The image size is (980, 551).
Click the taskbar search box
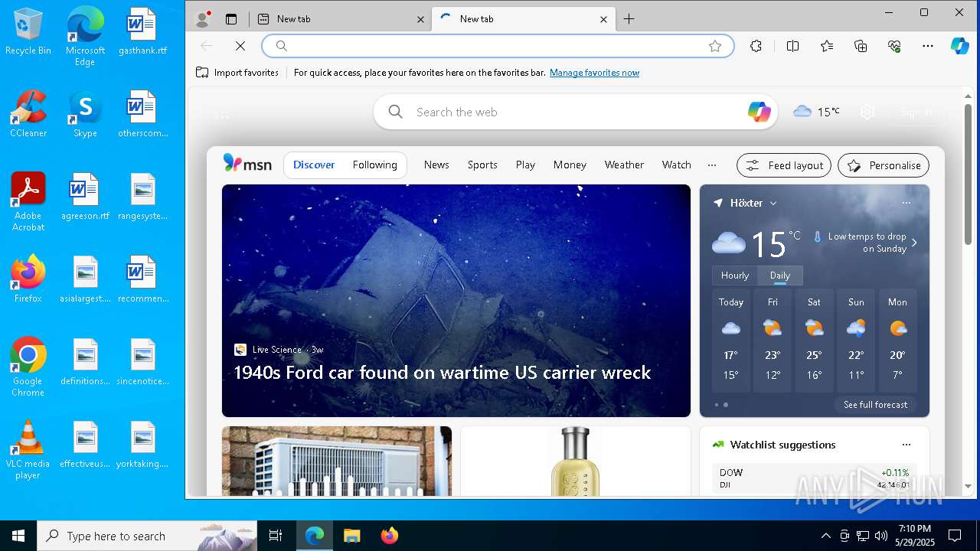(147, 536)
